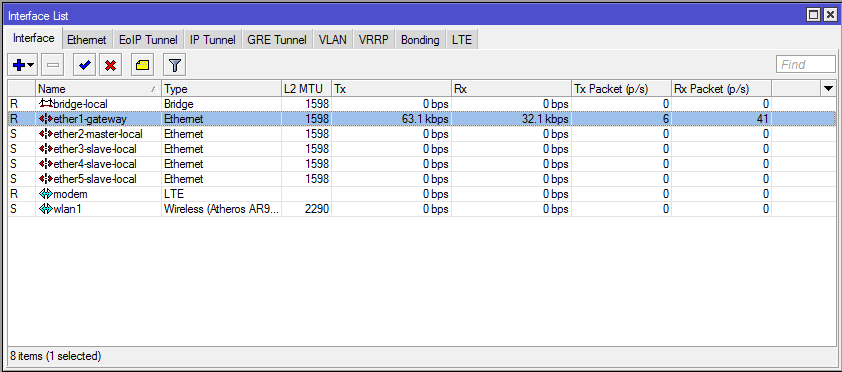Open the IP Tunnel tab
Screen dimensions: 842x372
[213, 40]
